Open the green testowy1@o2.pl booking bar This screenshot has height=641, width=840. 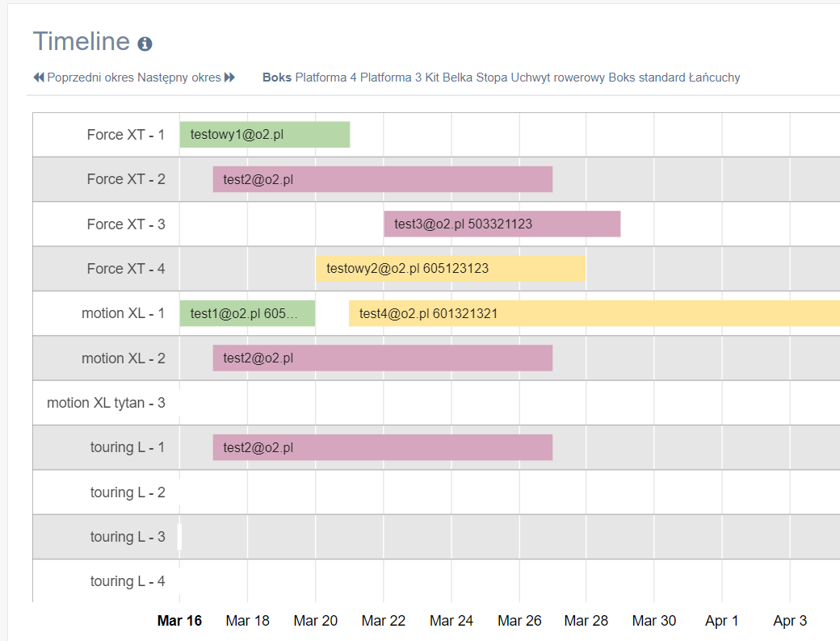[264, 135]
